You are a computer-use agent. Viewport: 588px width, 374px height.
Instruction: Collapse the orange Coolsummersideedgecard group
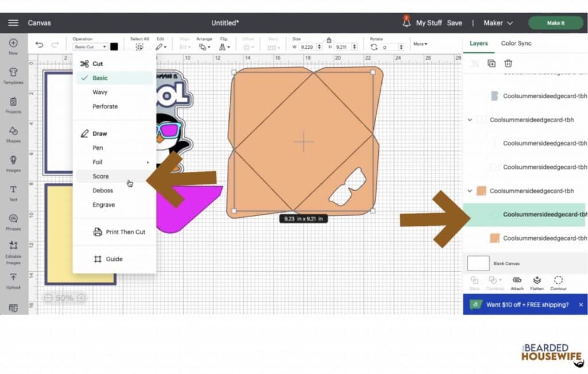(x=470, y=191)
